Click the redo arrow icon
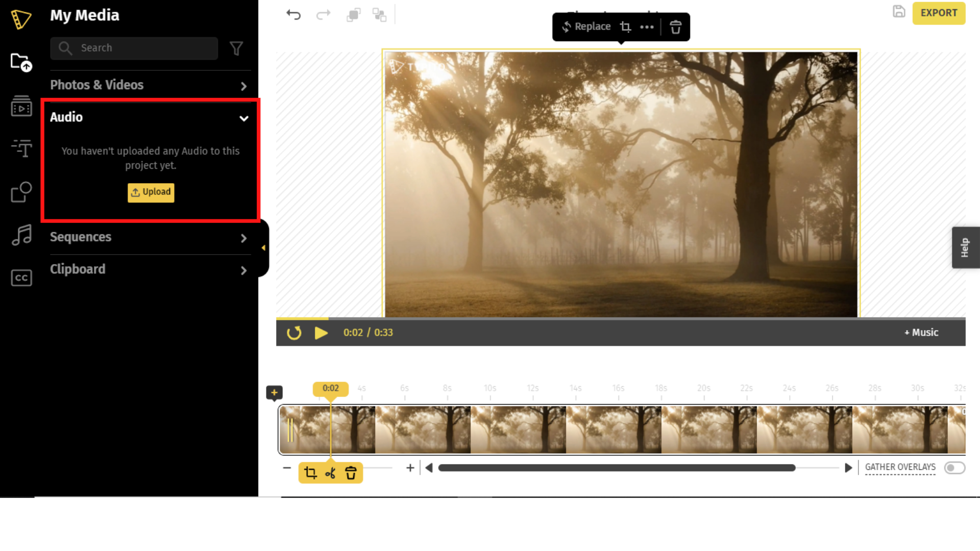Viewport: 980px width, 551px height. [323, 14]
